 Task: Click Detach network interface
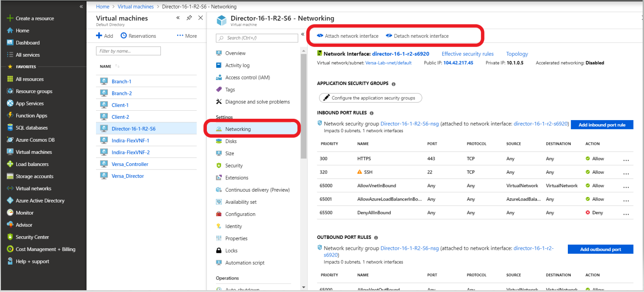[417, 36]
